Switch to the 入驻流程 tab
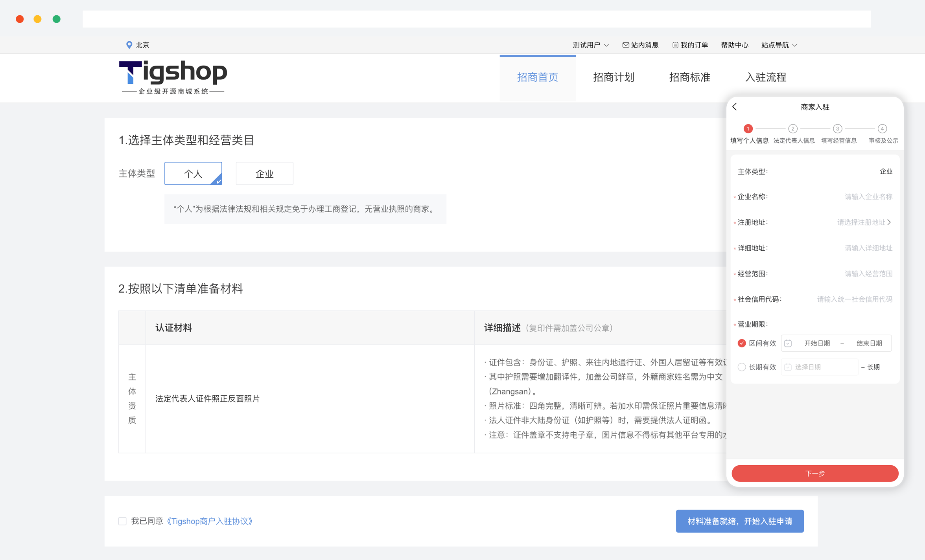Image resolution: width=925 pixels, height=560 pixels. click(766, 77)
